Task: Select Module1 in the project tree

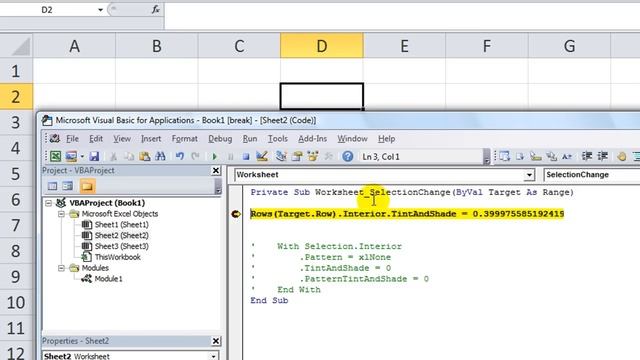Action: (x=108, y=279)
